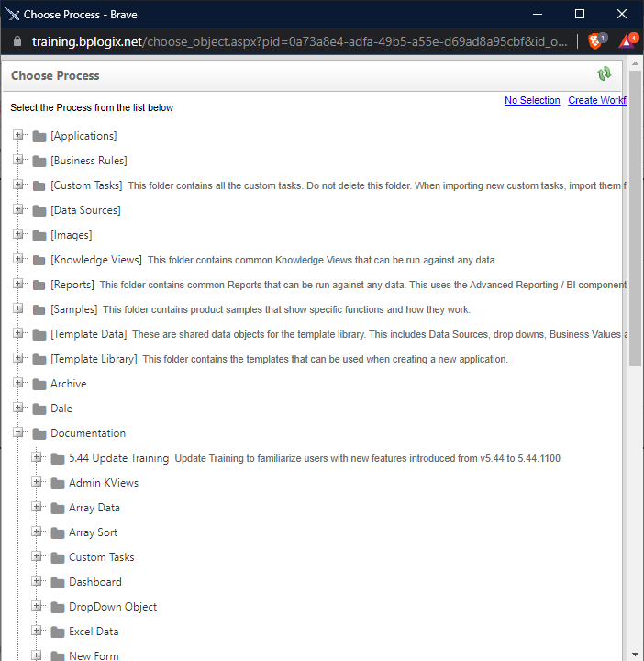Select the DropDown Object label
Viewport: 644px width, 661px height.
pyautogui.click(x=113, y=607)
